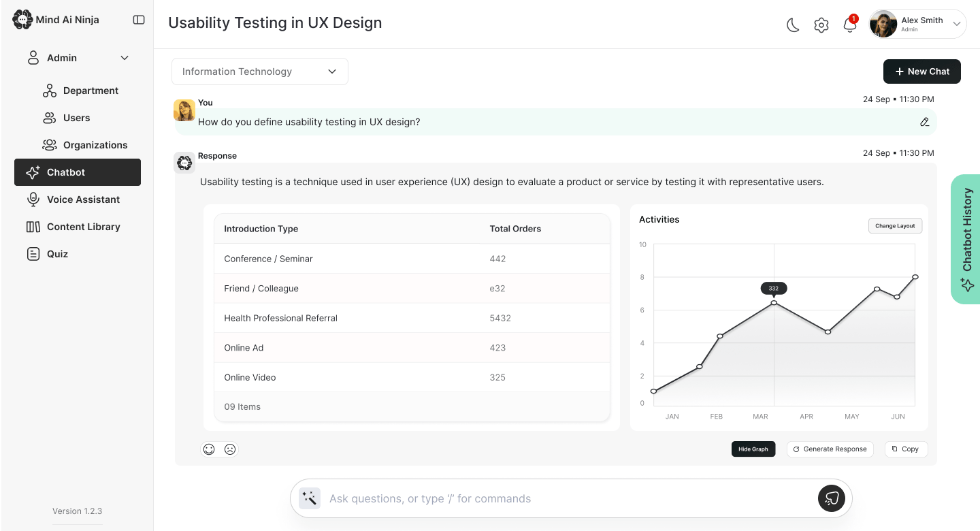Image resolution: width=980 pixels, height=531 pixels.
Task: Click the Hide Graph button
Action: click(753, 449)
